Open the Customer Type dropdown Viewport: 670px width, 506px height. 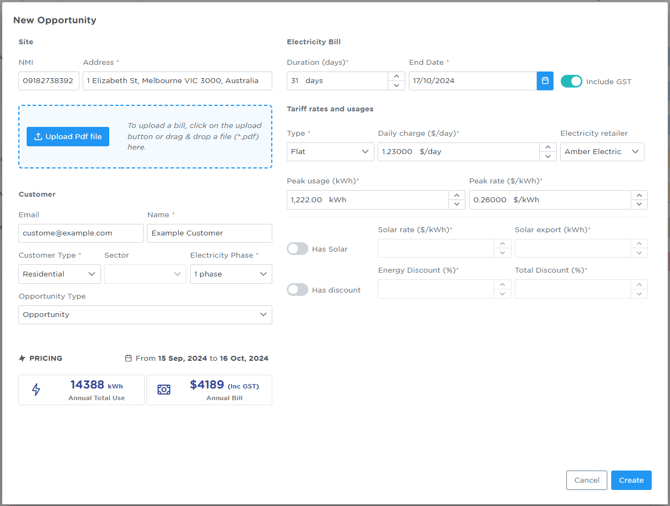pyautogui.click(x=59, y=274)
